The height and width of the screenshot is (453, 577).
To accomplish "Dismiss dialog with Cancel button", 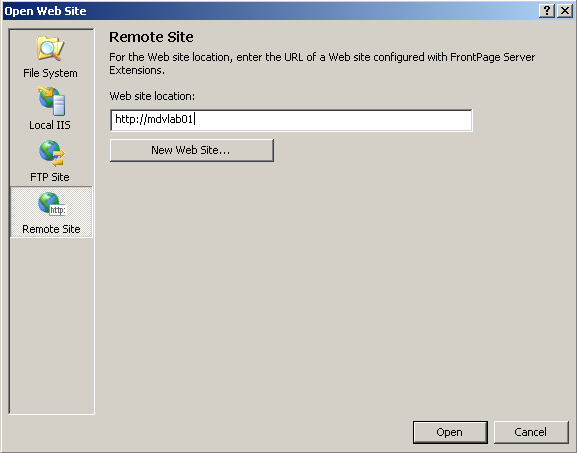I will click(x=531, y=432).
